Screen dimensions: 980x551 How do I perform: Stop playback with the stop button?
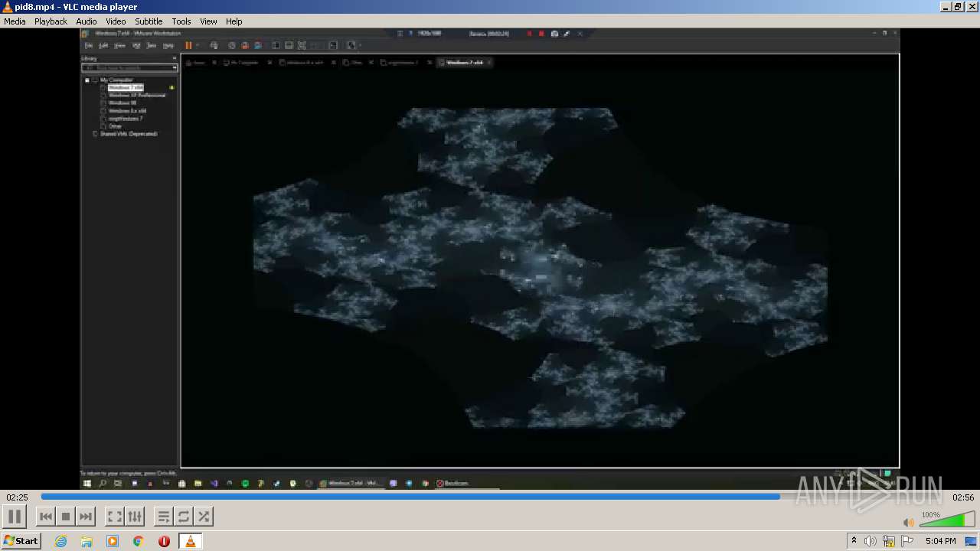pyautogui.click(x=66, y=517)
